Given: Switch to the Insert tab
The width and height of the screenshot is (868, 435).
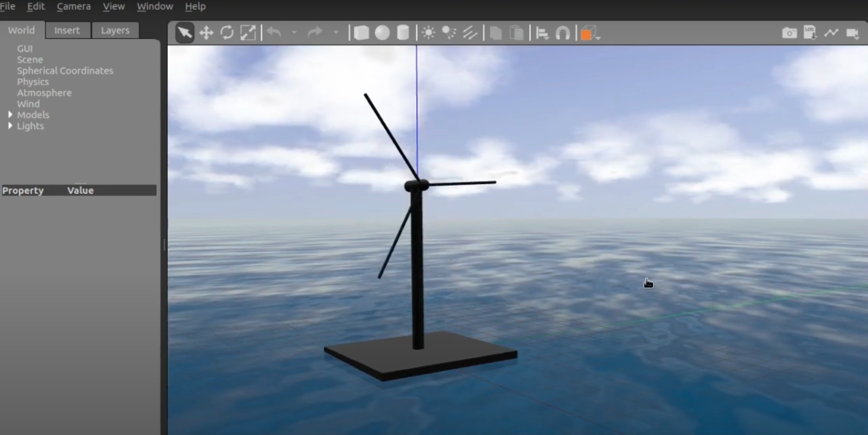Looking at the screenshot, I should (67, 30).
